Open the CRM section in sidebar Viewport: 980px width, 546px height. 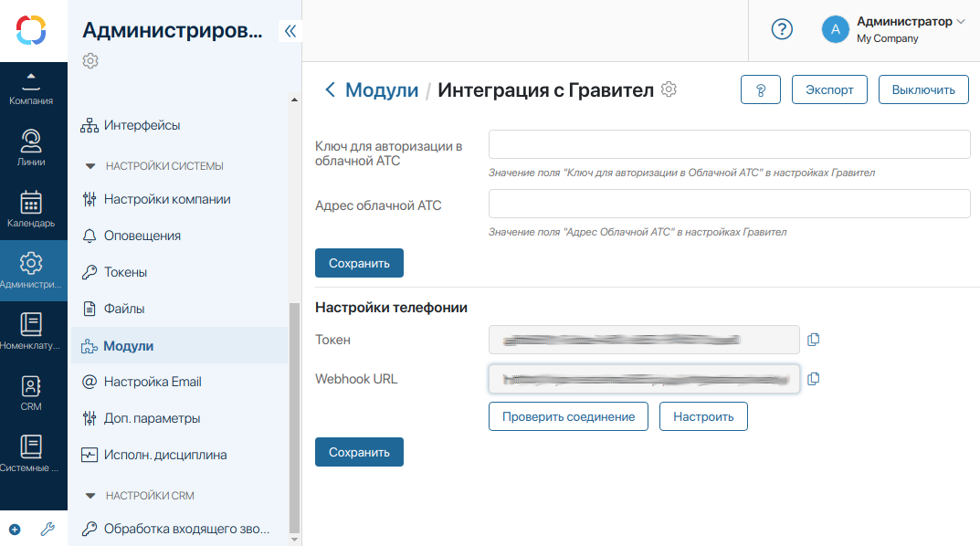pyautogui.click(x=31, y=393)
